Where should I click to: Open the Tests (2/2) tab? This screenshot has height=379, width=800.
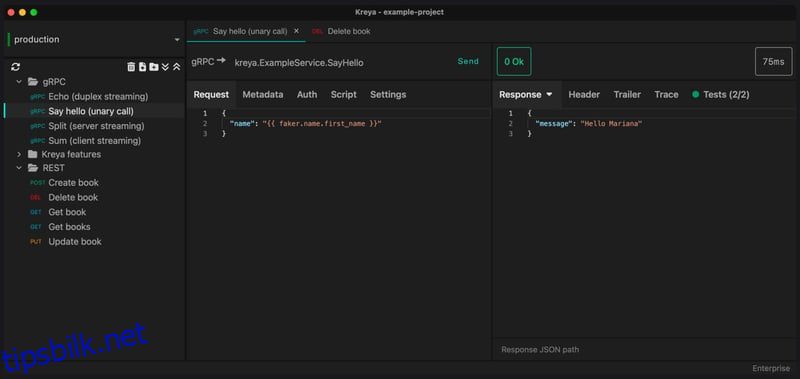click(721, 94)
